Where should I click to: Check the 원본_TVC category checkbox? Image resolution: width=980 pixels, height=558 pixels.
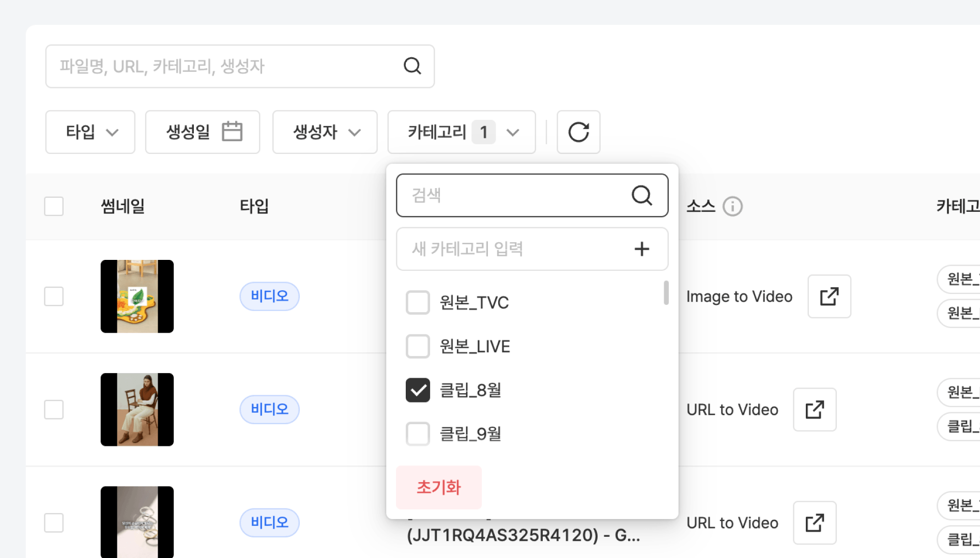418,302
